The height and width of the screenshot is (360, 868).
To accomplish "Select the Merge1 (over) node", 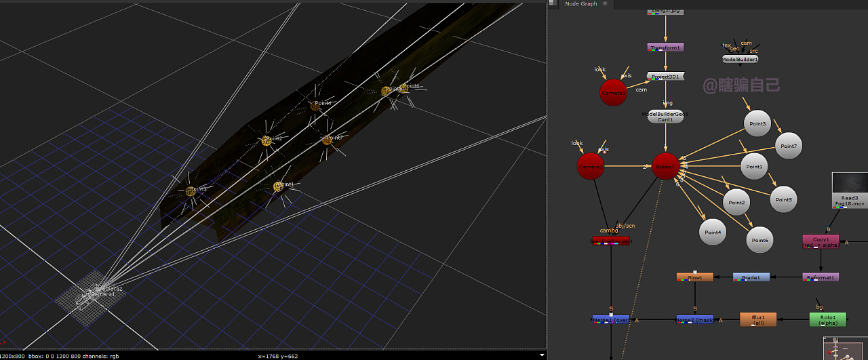I will pyautogui.click(x=610, y=319).
